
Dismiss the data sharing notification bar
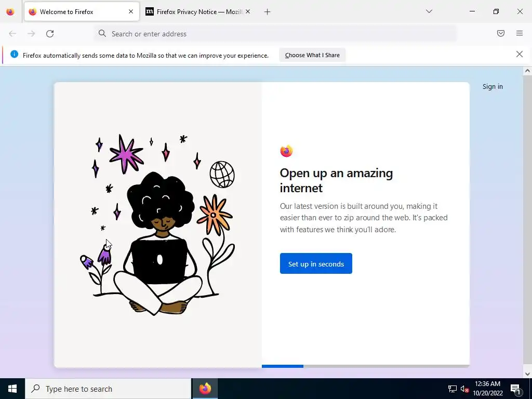pyautogui.click(x=520, y=54)
